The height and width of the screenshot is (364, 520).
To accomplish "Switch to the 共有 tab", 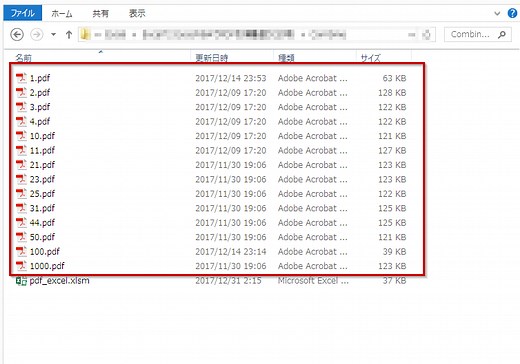I will tap(101, 13).
